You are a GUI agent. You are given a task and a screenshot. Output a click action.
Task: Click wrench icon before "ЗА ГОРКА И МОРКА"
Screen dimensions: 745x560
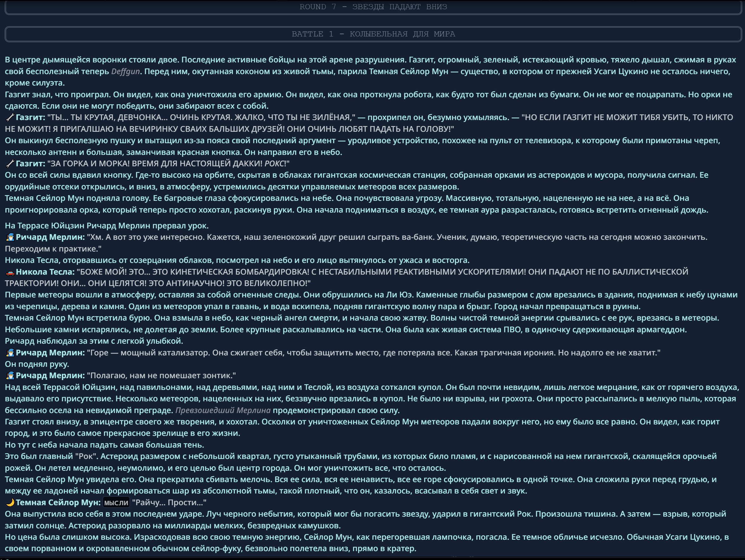click(x=10, y=164)
